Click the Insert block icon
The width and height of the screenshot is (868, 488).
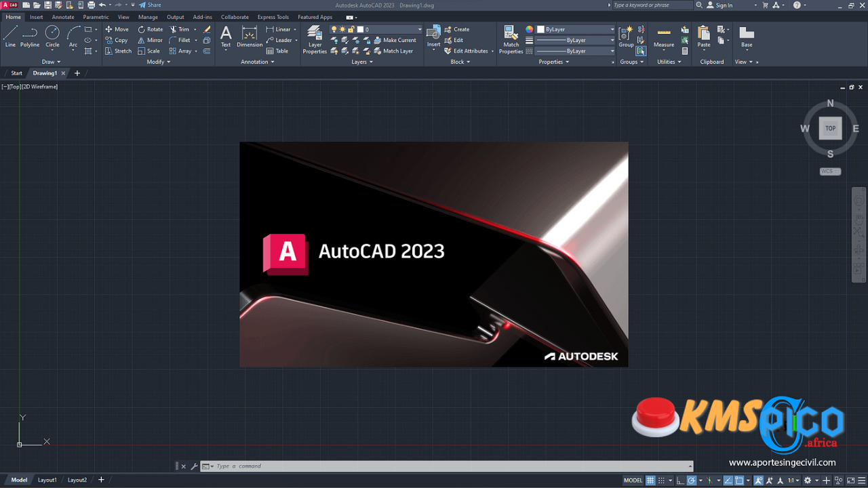click(x=433, y=37)
